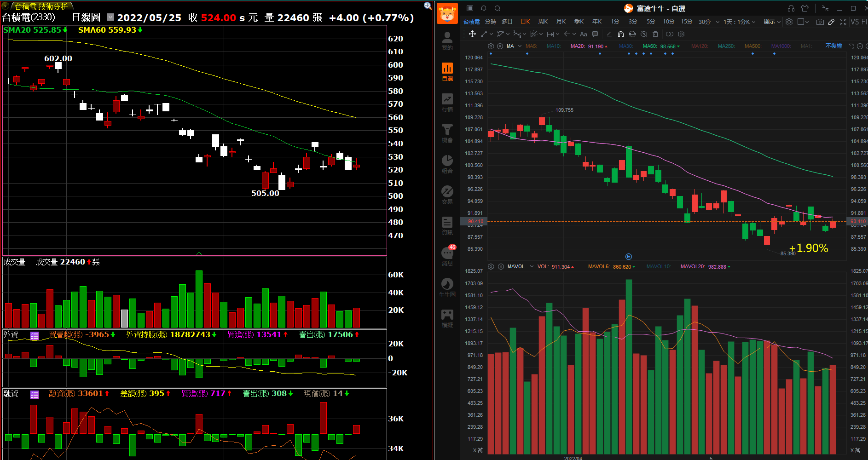Click the undo arrow beside 不復權

click(851, 46)
